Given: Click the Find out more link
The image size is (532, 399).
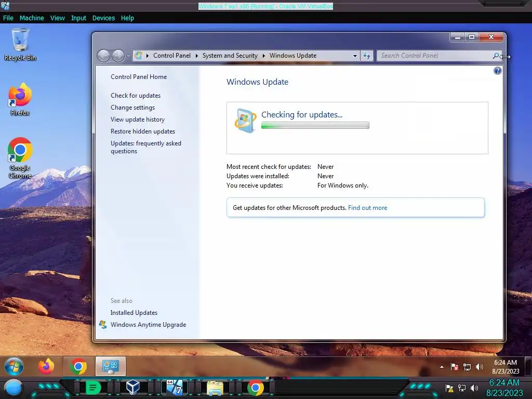Looking at the screenshot, I should [x=367, y=208].
